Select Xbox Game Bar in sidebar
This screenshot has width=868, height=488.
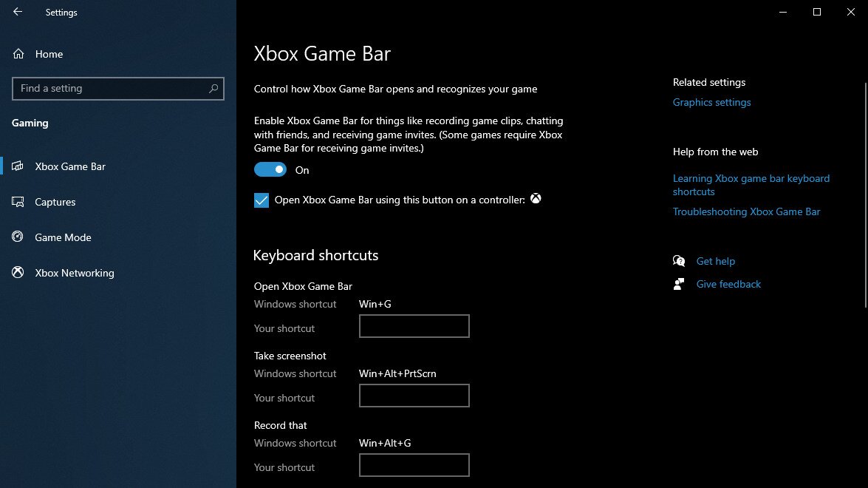[70, 166]
